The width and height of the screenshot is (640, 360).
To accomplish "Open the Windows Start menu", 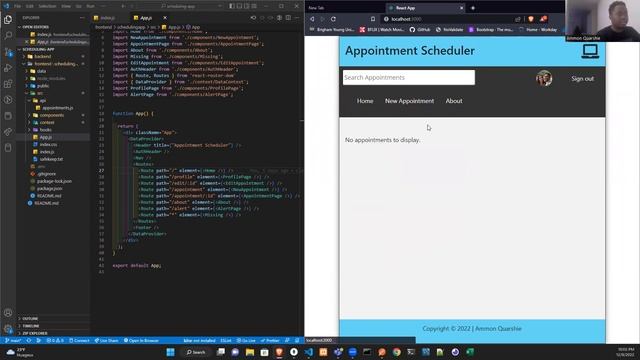I will tap(171, 352).
